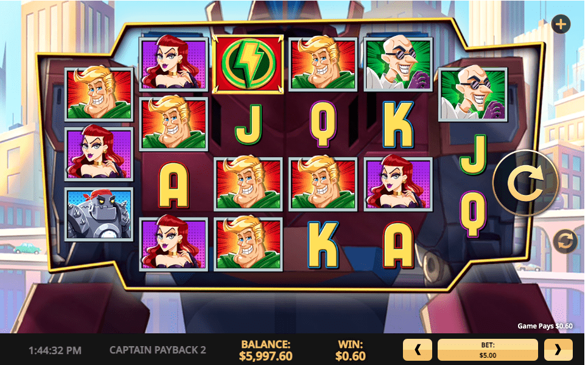588x365 pixels.
Task: Click the redhead woman symbol on the first reel
Action: 99,154
